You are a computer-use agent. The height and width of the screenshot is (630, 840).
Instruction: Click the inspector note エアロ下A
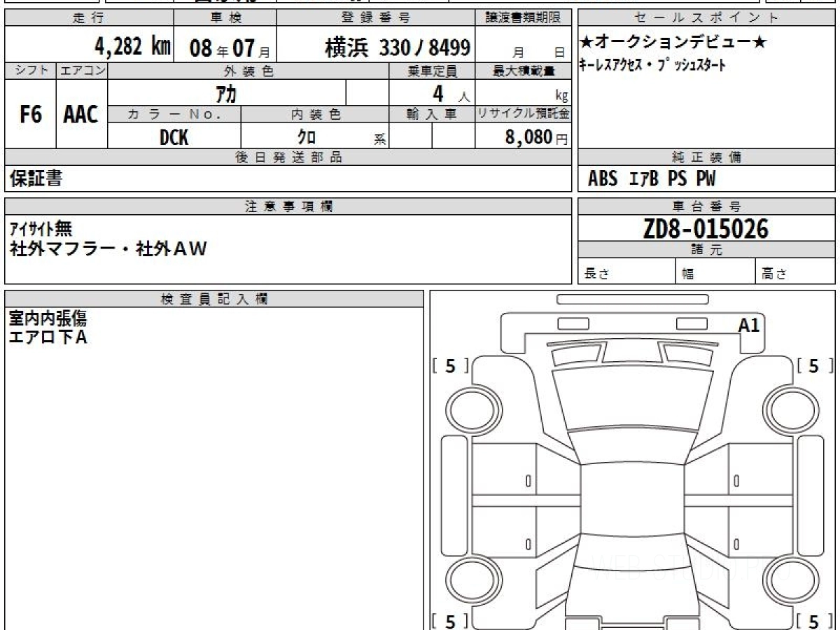(48, 337)
